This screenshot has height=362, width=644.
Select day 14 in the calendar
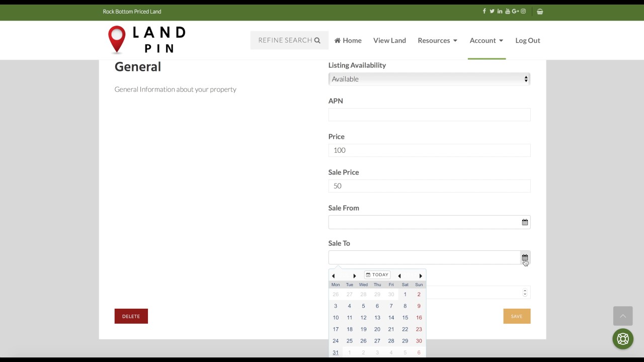(x=391, y=318)
